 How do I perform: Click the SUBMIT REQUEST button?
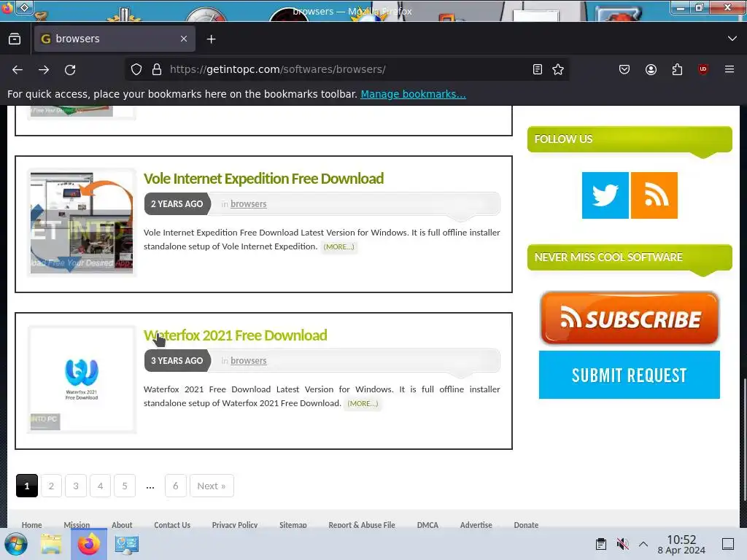coord(630,375)
